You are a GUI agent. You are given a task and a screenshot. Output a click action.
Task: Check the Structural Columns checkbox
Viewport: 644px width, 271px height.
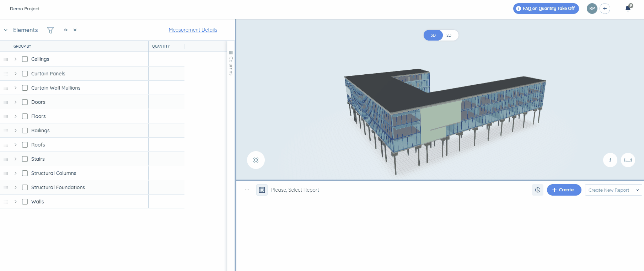point(25,173)
